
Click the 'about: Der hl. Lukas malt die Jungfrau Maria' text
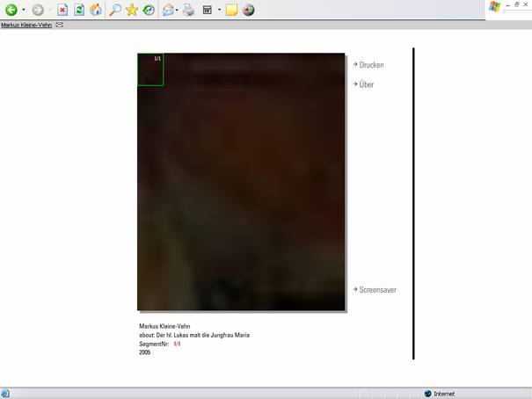click(194, 335)
